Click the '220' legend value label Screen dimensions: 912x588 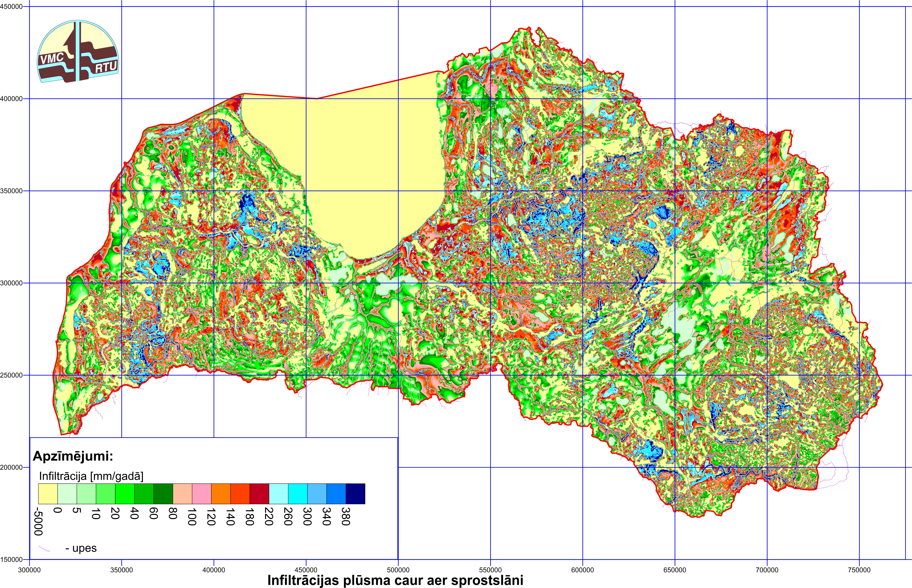[x=269, y=517]
